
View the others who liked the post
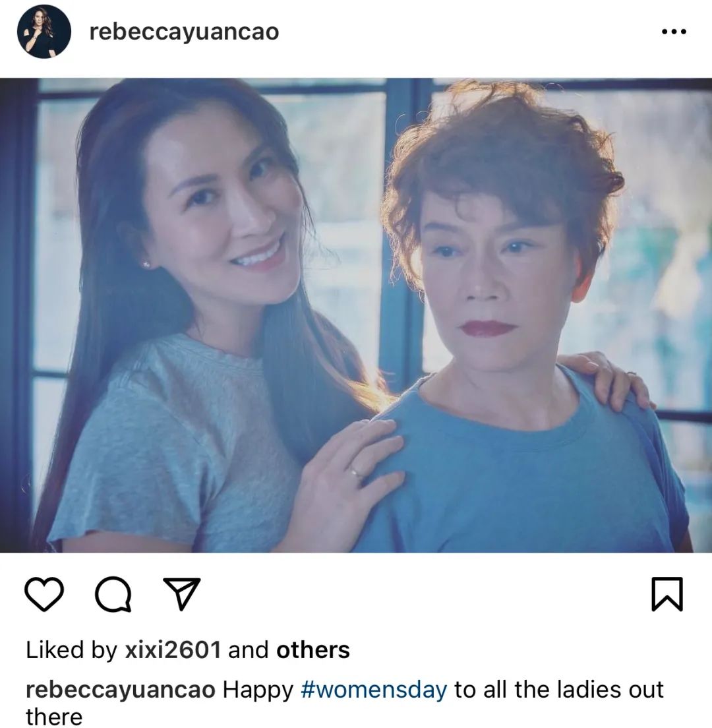point(313,650)
